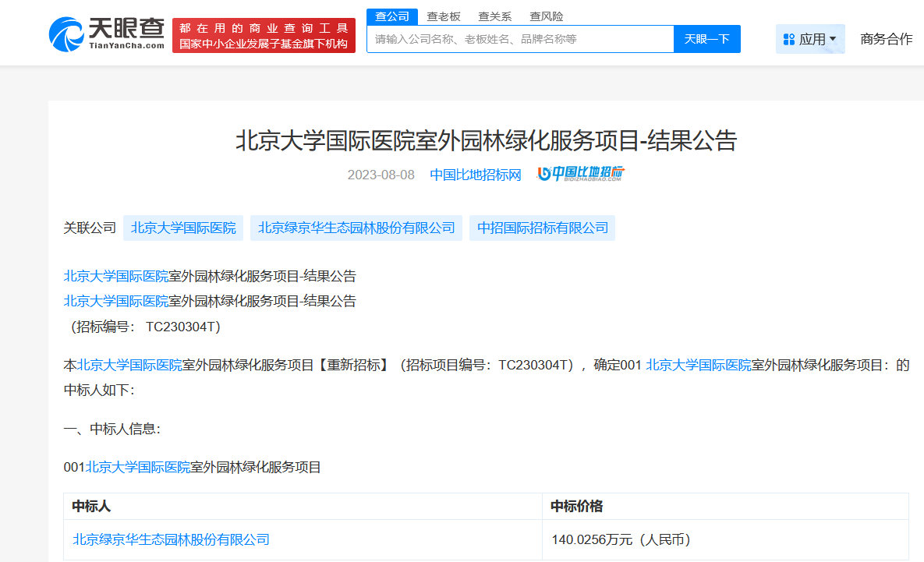
Task: Open winning bidder 北京绿京华生态园林股份有限公司 in table
Action: (171, 539)
